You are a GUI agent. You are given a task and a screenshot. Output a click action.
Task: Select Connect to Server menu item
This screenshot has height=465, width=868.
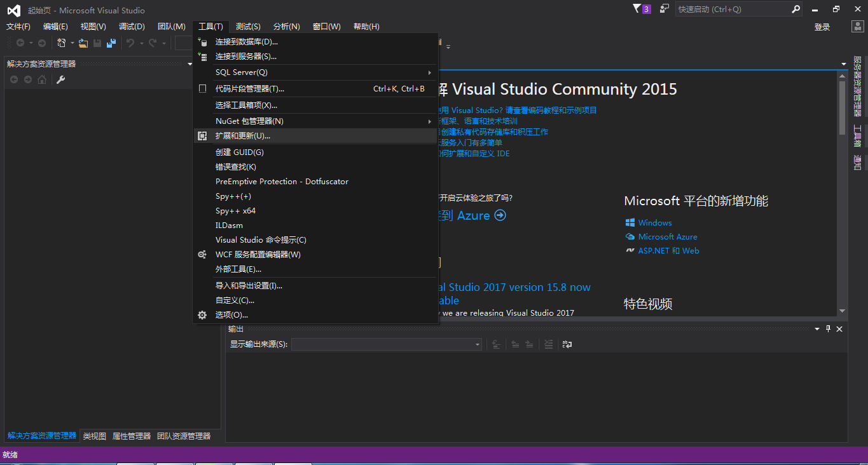(x=315, y=57)
